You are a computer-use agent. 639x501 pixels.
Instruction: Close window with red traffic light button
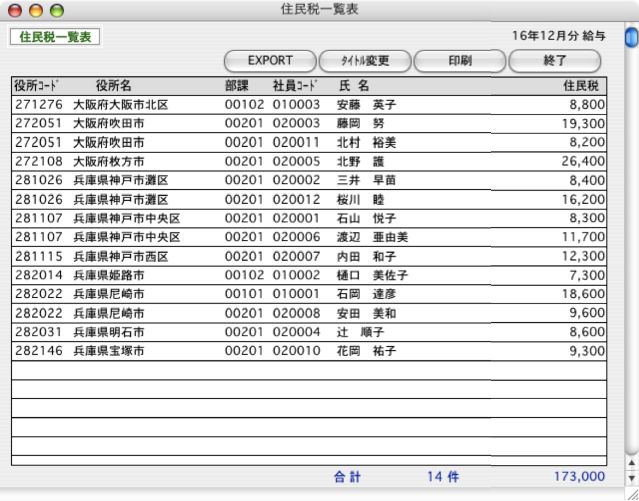(x=13, y=9)
